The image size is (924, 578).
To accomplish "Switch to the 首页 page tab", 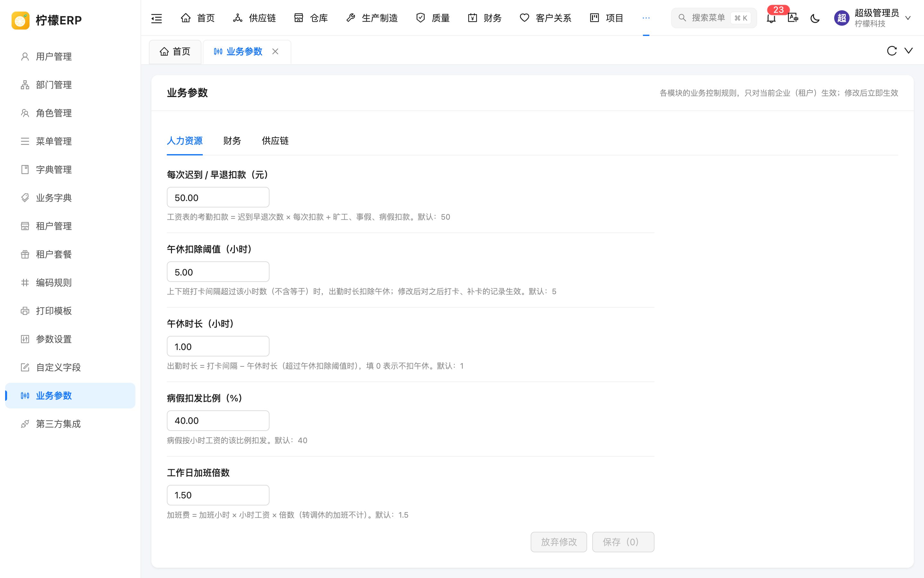I will point(175,52).
